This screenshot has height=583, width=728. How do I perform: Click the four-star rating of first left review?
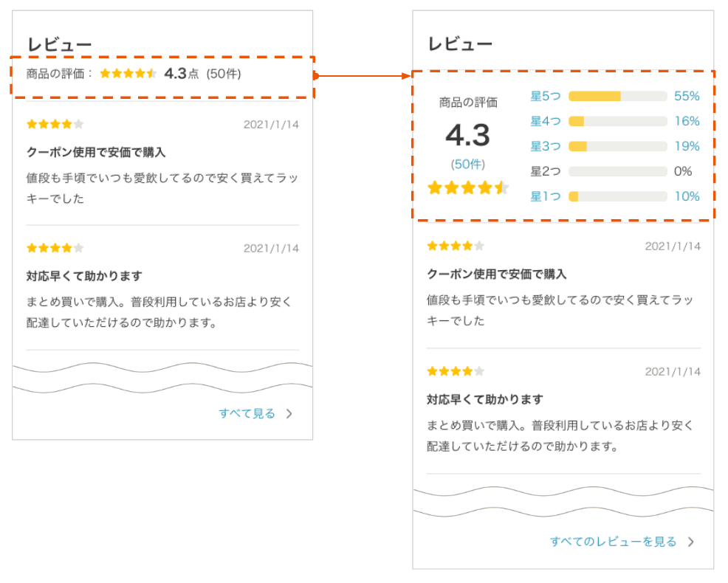click(x=55, y=124)
